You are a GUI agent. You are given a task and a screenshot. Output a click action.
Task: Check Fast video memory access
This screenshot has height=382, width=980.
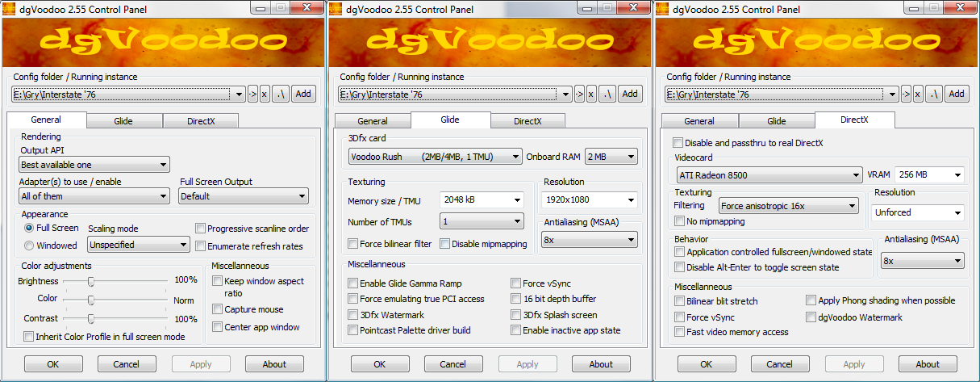coord(680,332)
